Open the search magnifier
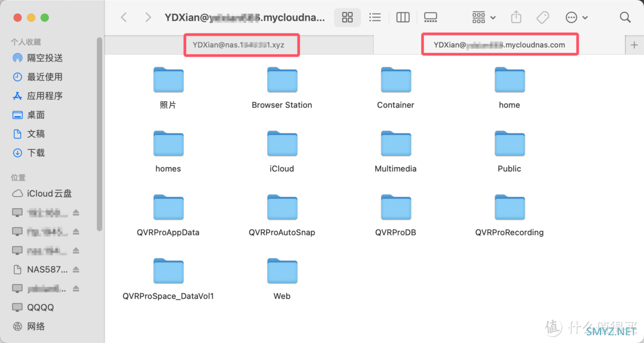This screenshot has height=343, width=644. pyautogui.click(x=625, y=17)
